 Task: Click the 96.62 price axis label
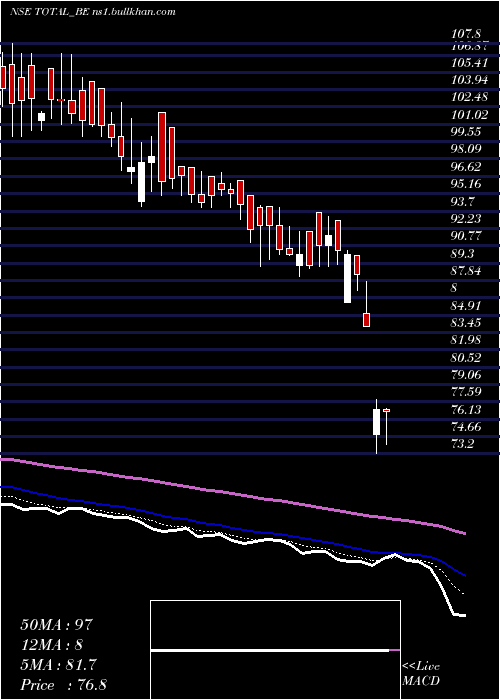tap(466, 167)
